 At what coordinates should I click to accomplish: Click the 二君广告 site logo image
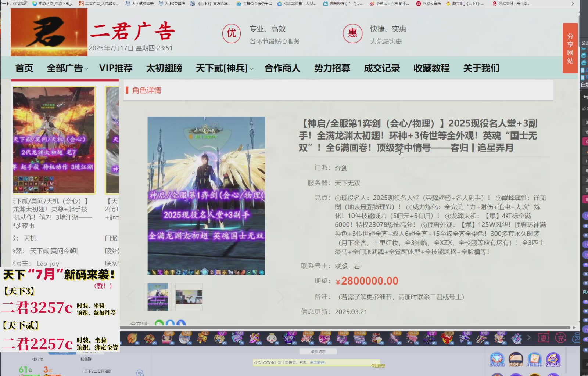(49, 32)
